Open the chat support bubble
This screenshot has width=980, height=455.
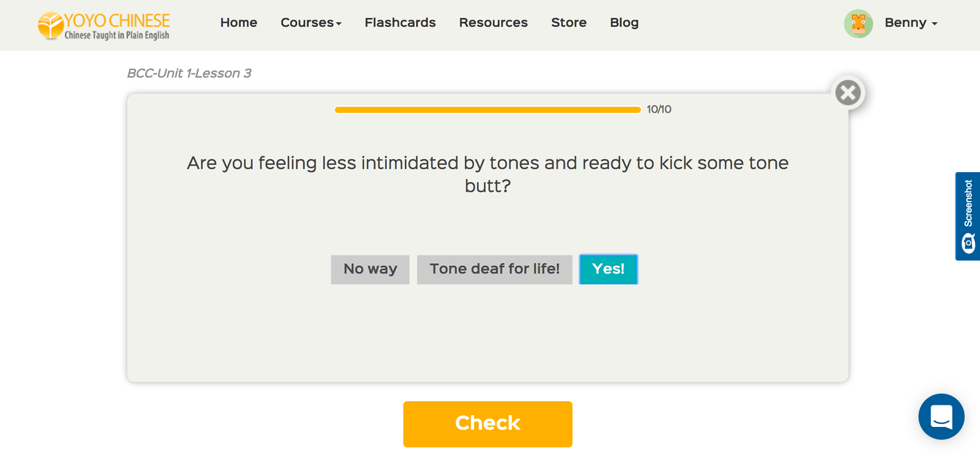[941, 416]
